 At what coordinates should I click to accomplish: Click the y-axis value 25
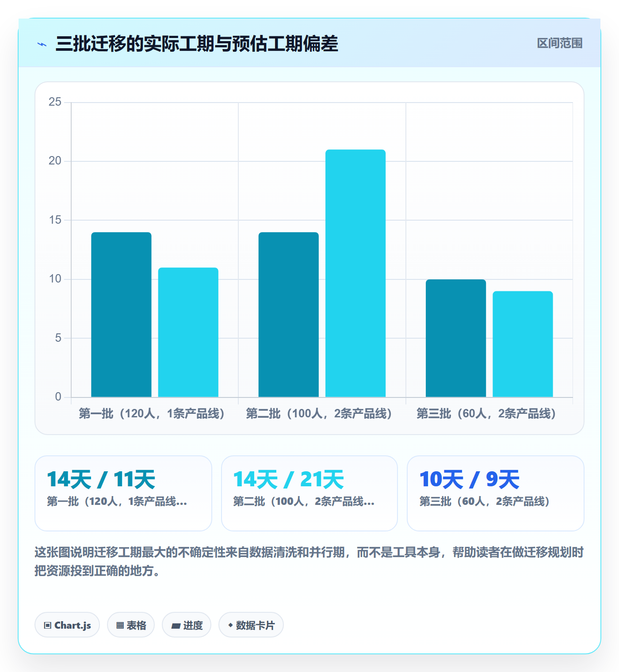[55, 102]
